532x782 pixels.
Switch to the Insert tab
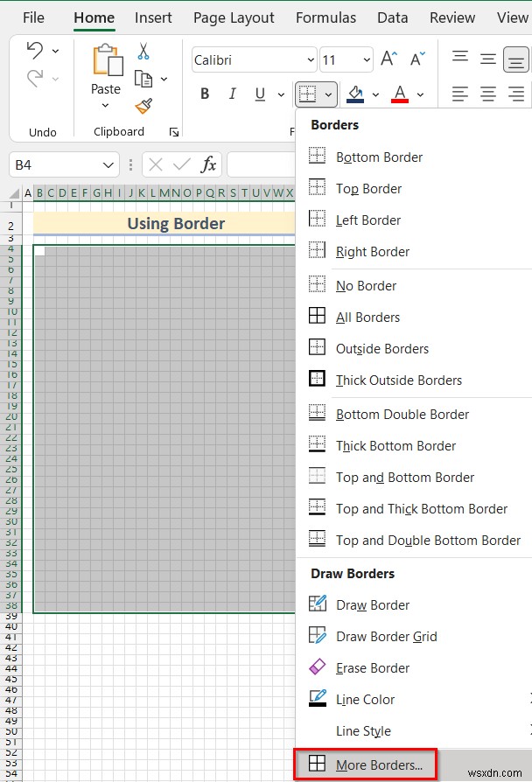click(153, 18)
